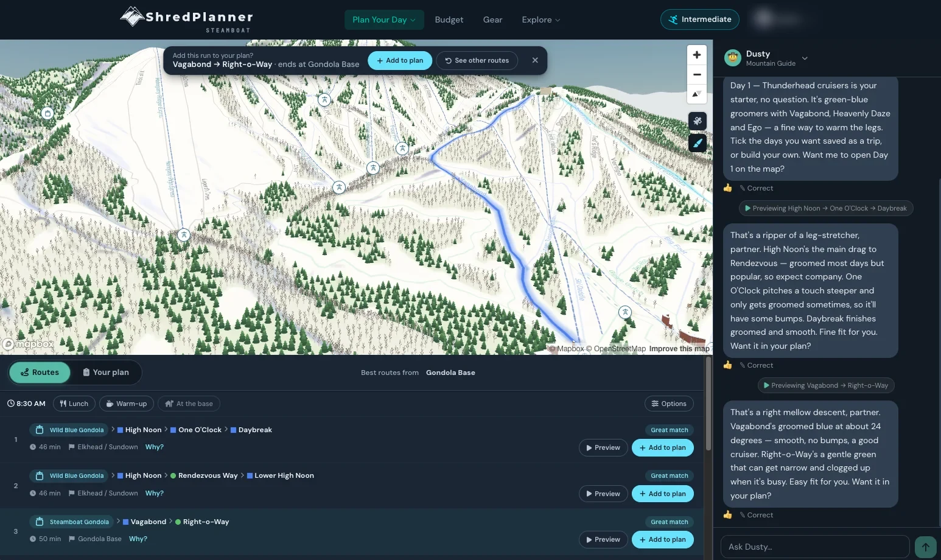941x560 pixels.
Task: Expand the Explore menu
Action: pyautogui.click(x=540, y=19)
